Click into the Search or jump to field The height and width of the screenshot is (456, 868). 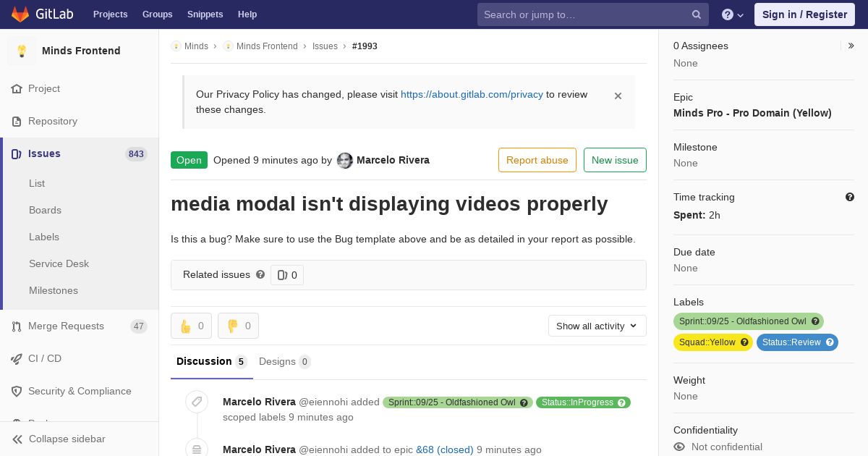(586, 14)
